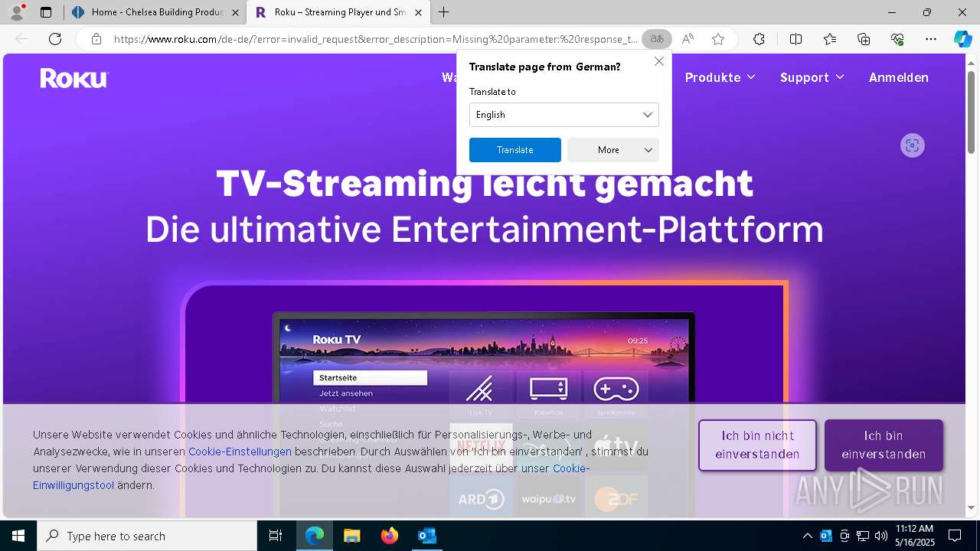Activate Read aloud icon
Viewport: 980px width, 551px height.
point(688,39)
